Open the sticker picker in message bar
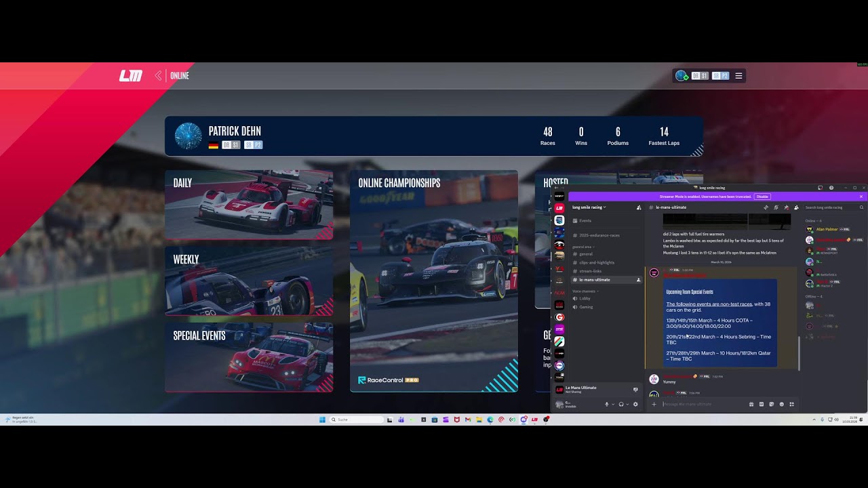The image size is (868, 488). point(772,404)
